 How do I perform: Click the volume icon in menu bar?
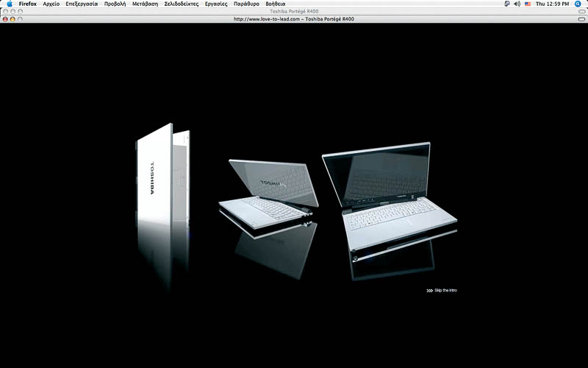[x=517, y=4]
